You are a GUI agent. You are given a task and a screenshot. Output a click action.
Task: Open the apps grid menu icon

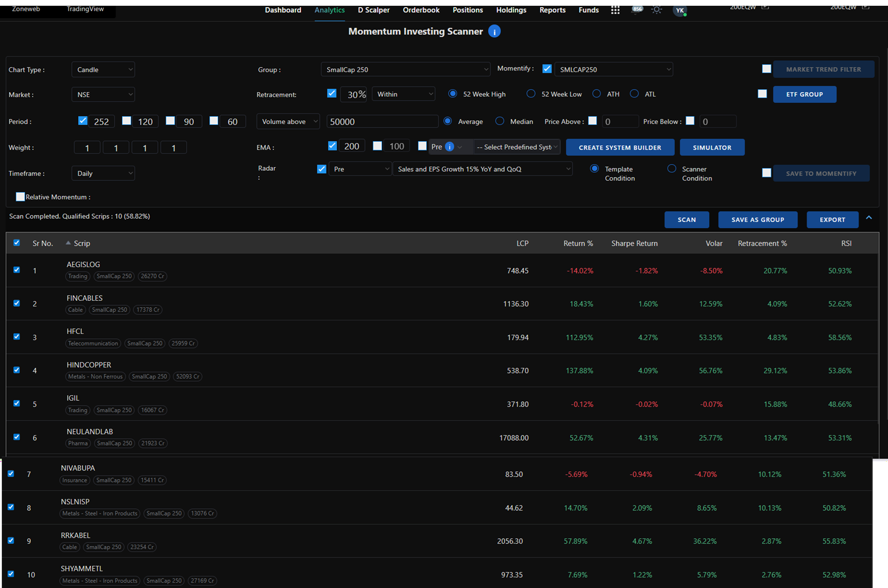[x=615, y=10]
